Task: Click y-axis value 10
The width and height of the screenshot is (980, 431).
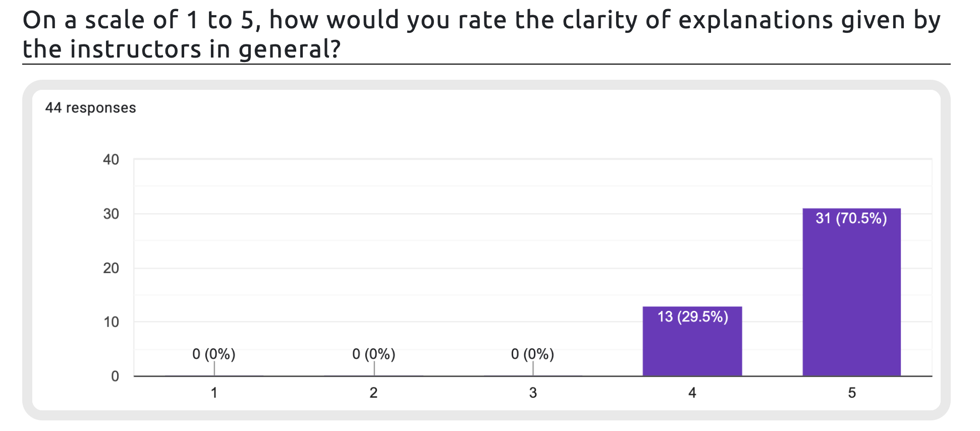Action: pos(111,322)
